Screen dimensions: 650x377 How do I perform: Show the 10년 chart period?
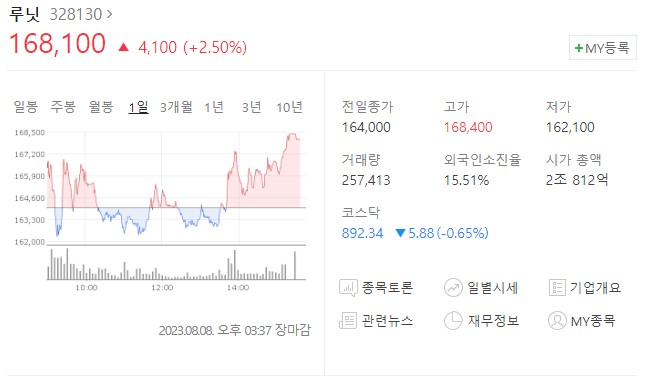(289, 107)
